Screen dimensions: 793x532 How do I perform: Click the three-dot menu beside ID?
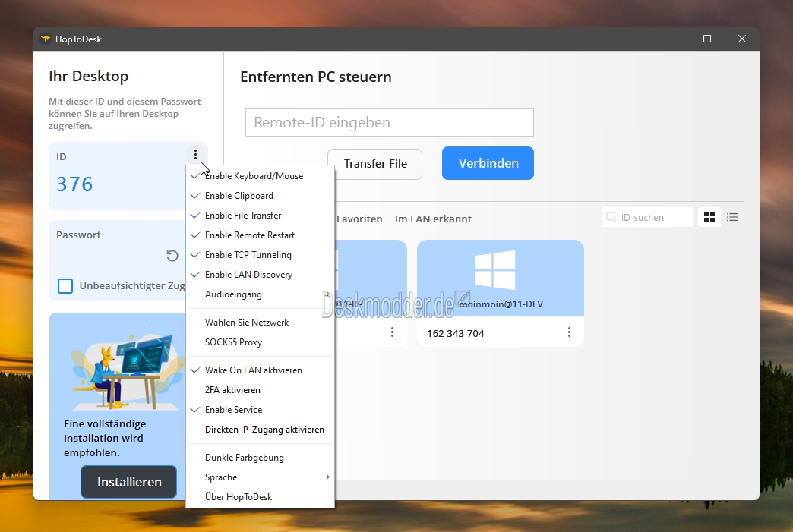coord(195,155)
